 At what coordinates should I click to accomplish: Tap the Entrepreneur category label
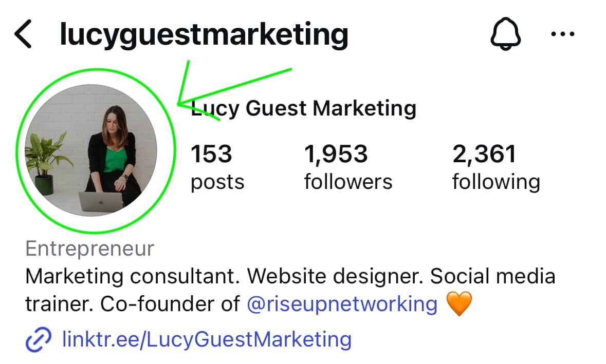(89, 248)
